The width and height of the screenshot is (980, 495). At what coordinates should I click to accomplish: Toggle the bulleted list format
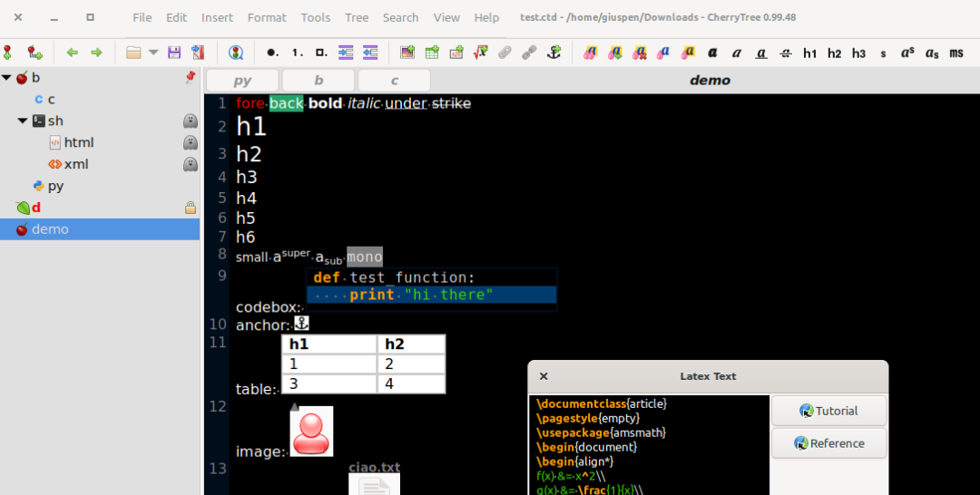click(x=271, y=53)
